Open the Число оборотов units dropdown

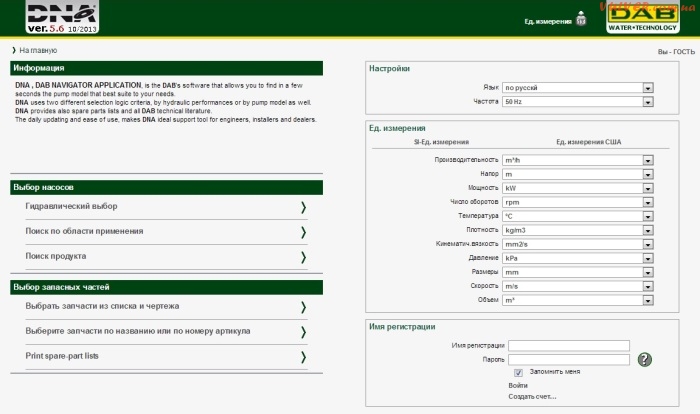[x=578, y=202]
